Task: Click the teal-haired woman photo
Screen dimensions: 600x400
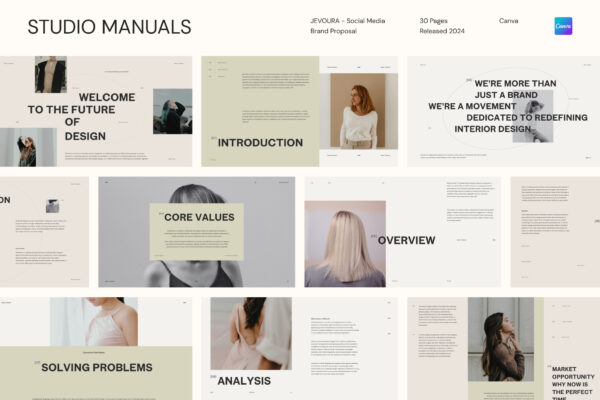Action: (173, 111)
